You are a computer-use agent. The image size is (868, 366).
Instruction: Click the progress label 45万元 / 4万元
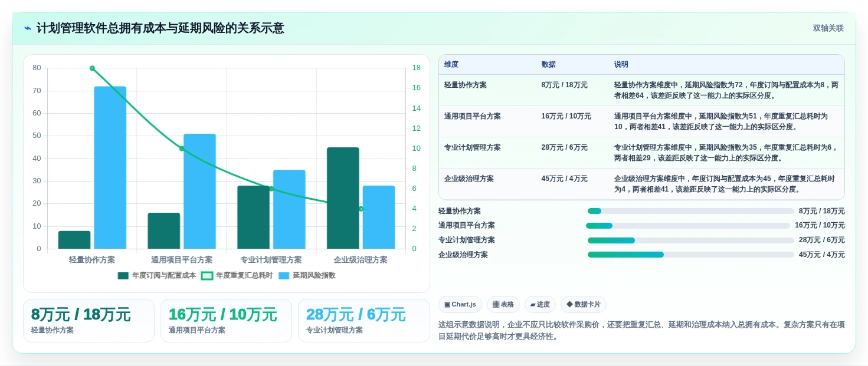822,255
